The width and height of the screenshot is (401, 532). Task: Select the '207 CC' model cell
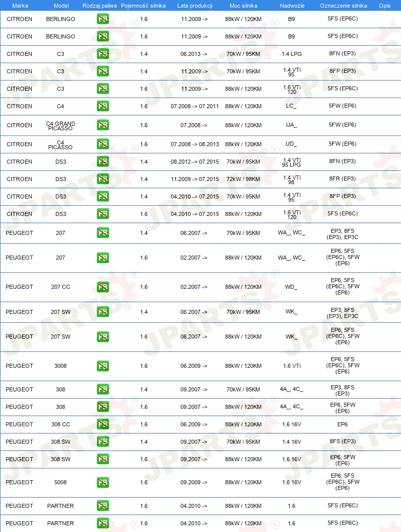click(61, 287)
